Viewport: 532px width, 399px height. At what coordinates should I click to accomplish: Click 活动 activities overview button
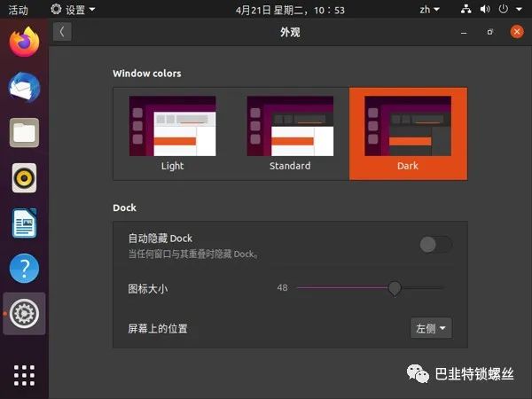tap(18, 10)
